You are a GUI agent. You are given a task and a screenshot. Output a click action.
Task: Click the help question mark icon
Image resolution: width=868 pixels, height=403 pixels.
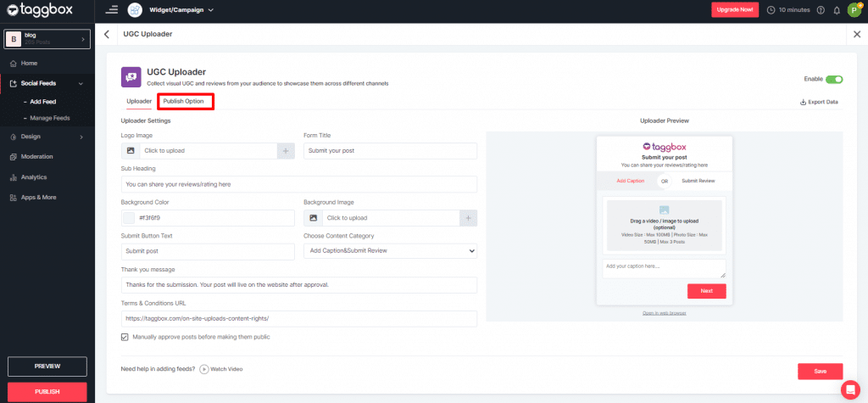821,10
